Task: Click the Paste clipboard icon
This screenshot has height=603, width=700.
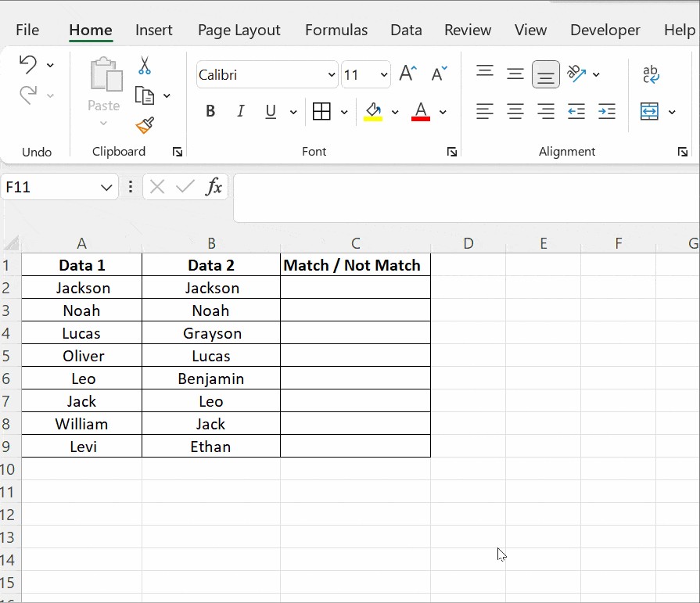Action: point(106,74)
